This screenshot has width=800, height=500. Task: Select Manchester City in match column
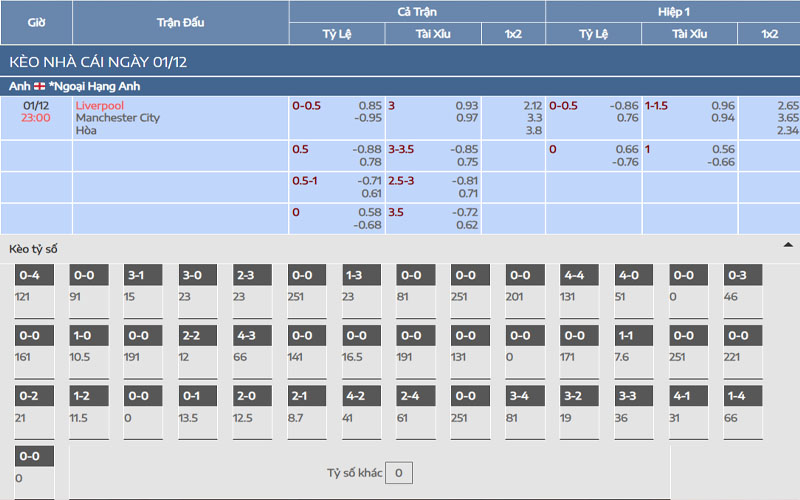click(117, 118)
